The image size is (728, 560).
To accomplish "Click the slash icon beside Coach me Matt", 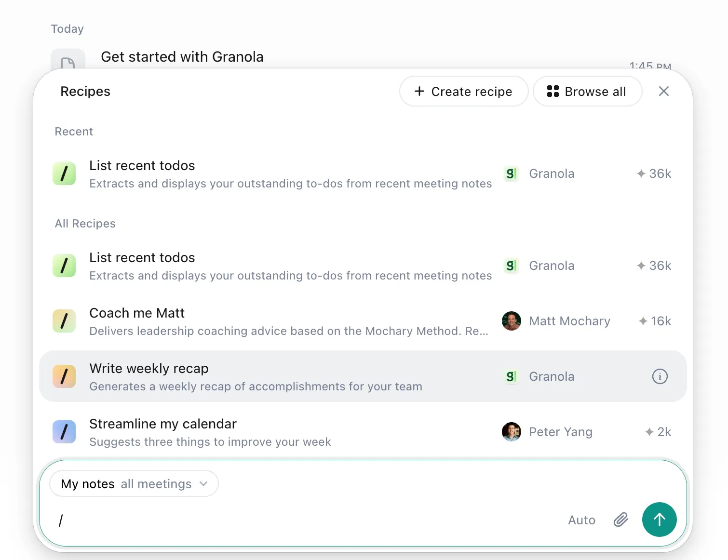I will tap(64, 321).
